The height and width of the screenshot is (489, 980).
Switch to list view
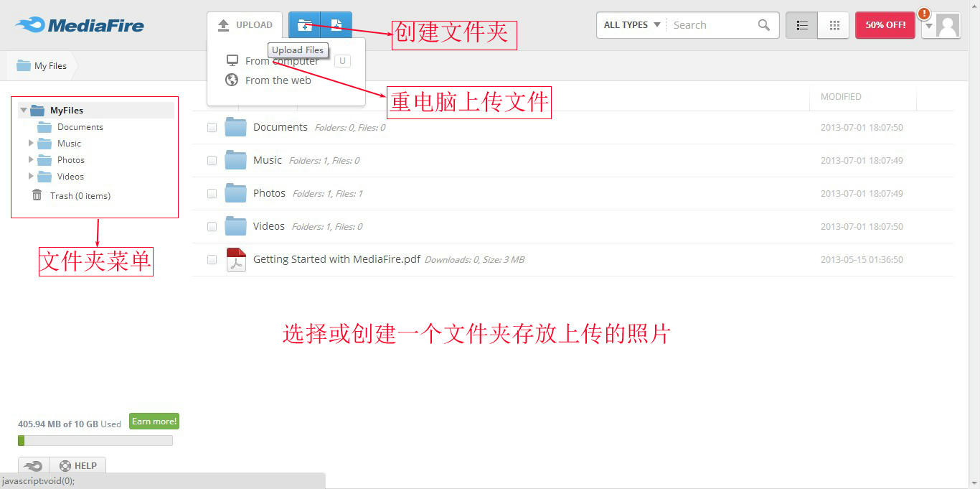pyautogui.click(x=802, y=25)
